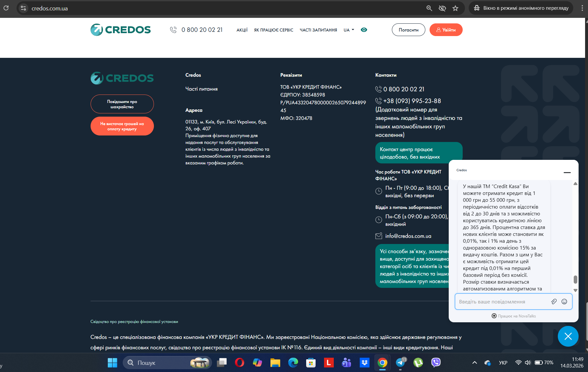The image size is (588, 372).
Task: Open ЯК ПРАЦЮЄ СЕРВІС menu item
Action: coord(273,30)
